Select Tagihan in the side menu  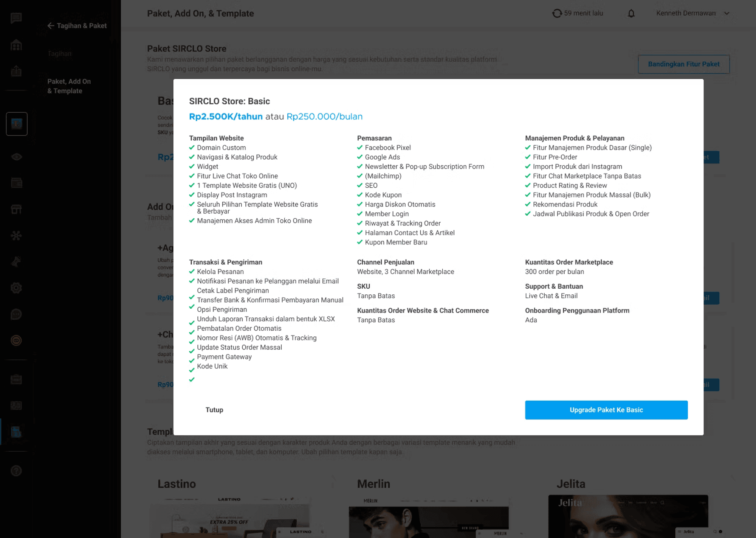tap(60, 54)
